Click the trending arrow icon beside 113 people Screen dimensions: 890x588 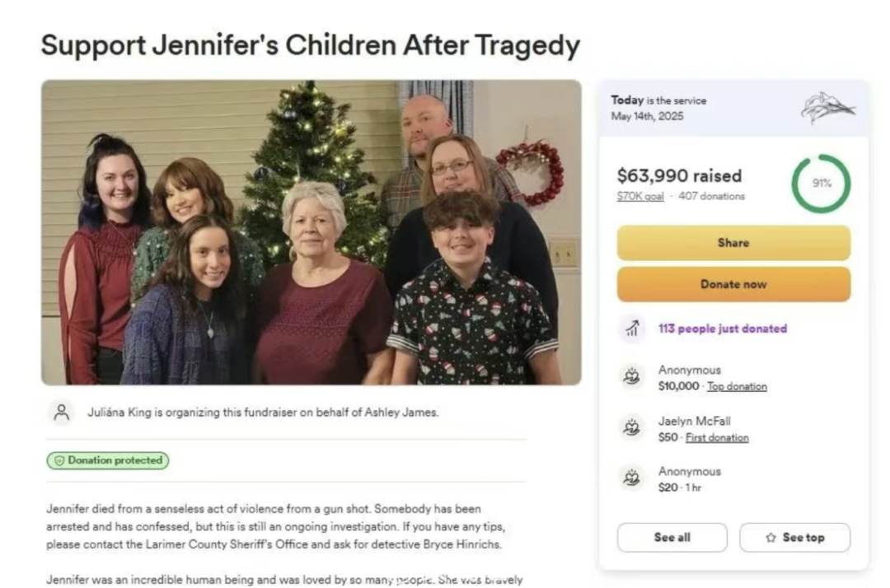click(632, 329)
